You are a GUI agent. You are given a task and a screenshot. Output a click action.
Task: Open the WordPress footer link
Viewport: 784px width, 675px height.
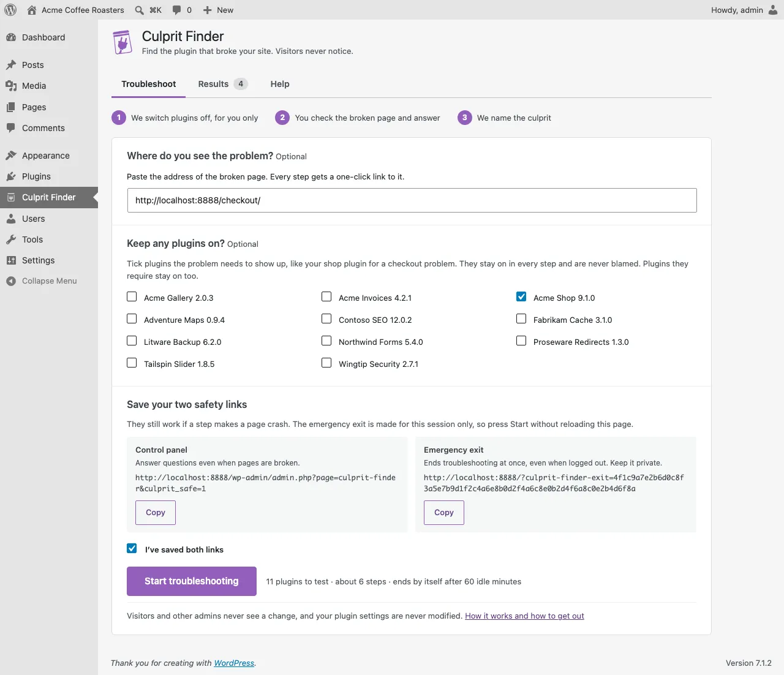[234, 663]
